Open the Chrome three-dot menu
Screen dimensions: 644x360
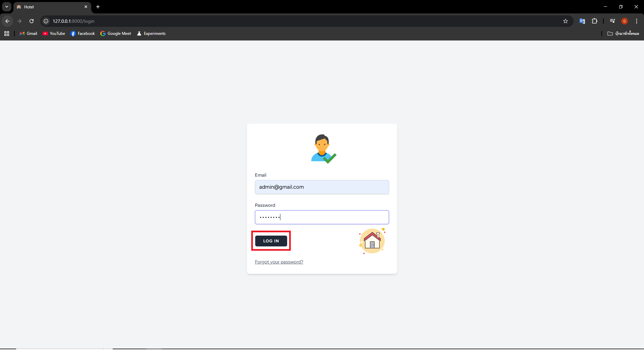tap(637, 21)
